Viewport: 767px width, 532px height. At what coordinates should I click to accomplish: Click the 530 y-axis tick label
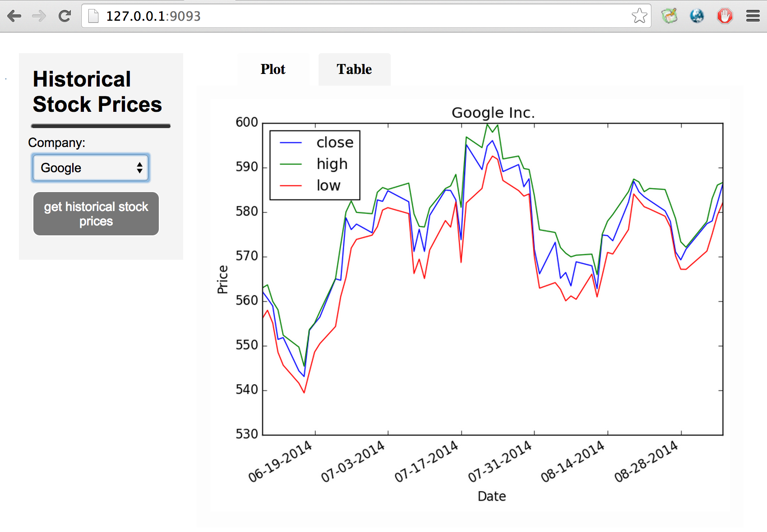point(247,434)
